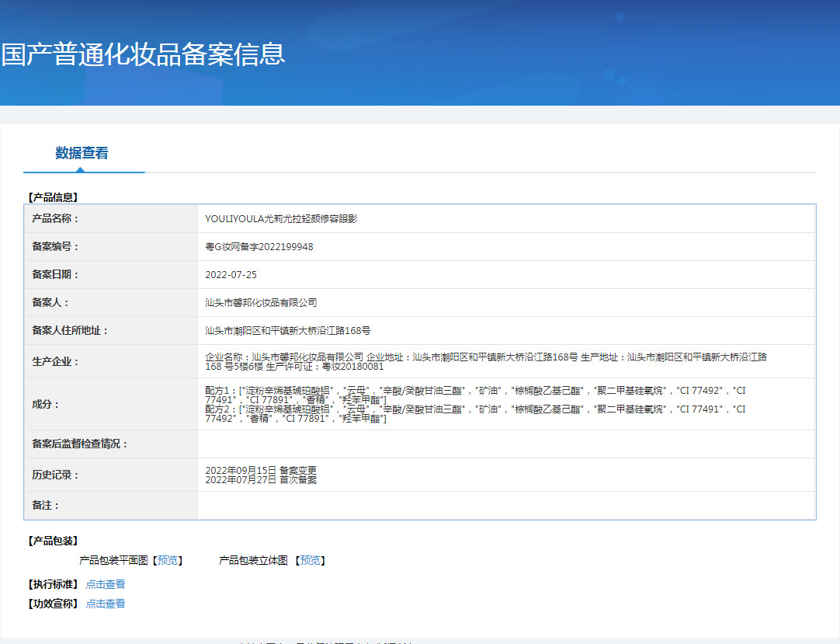Select product name YOULIYOULA尤莉尤拉轻颜修容眼影
Viewport: 840px width, 644px height.
(x=281, y=219)
